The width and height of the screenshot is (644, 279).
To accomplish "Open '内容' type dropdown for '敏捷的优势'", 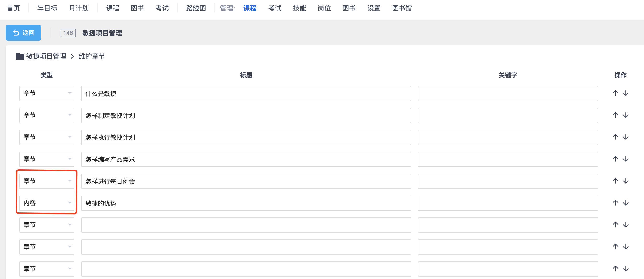I will tap(47, 203).
